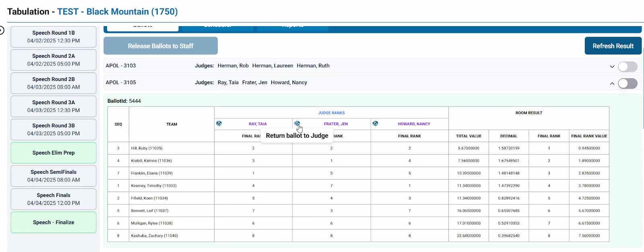Click Release Ballots to Staff button
Image resolution: width=644 pixels, height=252 pixels.
pyautogui.click(x=161, y=46)
